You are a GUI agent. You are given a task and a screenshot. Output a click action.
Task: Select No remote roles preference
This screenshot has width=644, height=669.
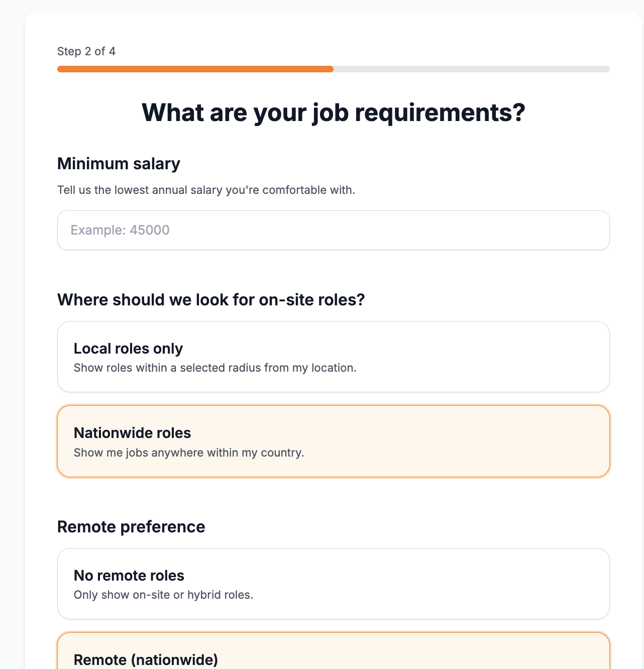coord(333,584)
